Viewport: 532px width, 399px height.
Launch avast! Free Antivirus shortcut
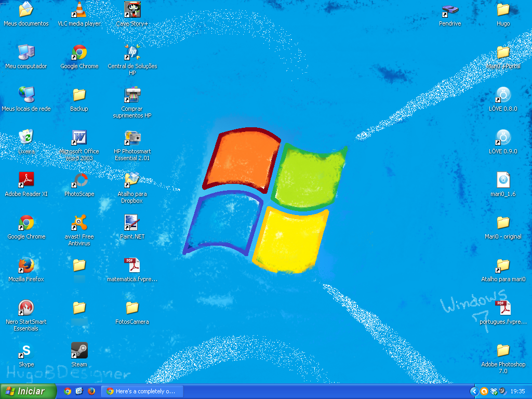pos(79,222)
